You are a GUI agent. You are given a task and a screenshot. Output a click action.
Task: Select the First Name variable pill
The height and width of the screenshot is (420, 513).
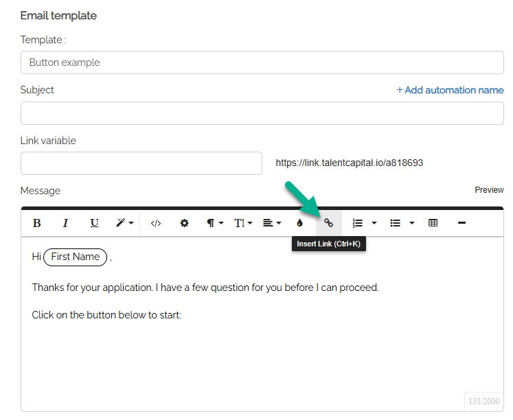click(76, 257)
